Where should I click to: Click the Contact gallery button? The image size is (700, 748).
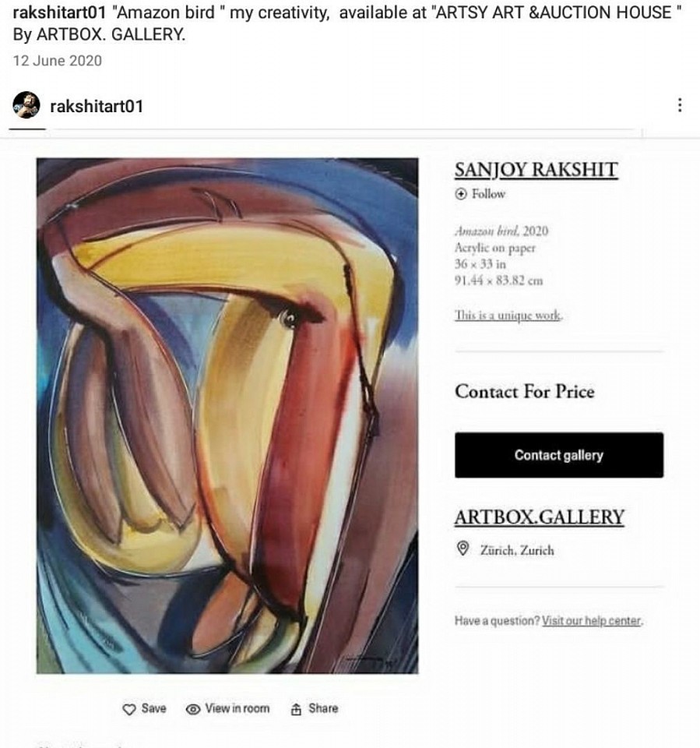pos(559,454)
